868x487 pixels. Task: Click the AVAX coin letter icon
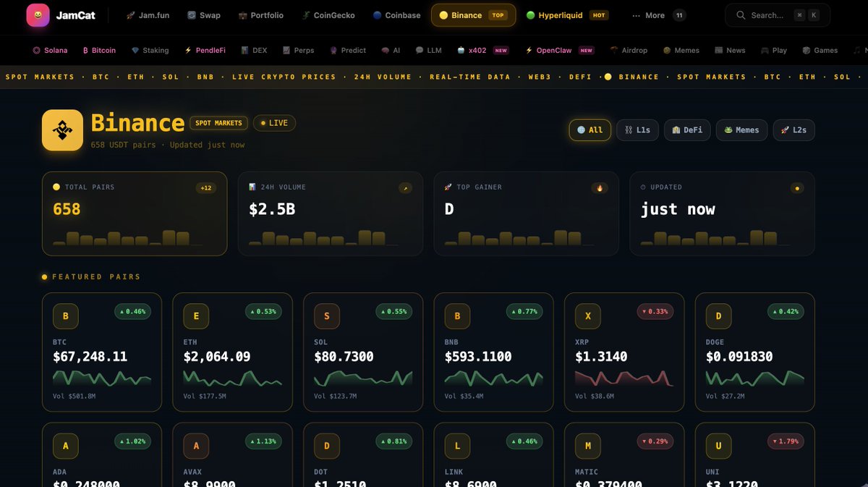196,446
